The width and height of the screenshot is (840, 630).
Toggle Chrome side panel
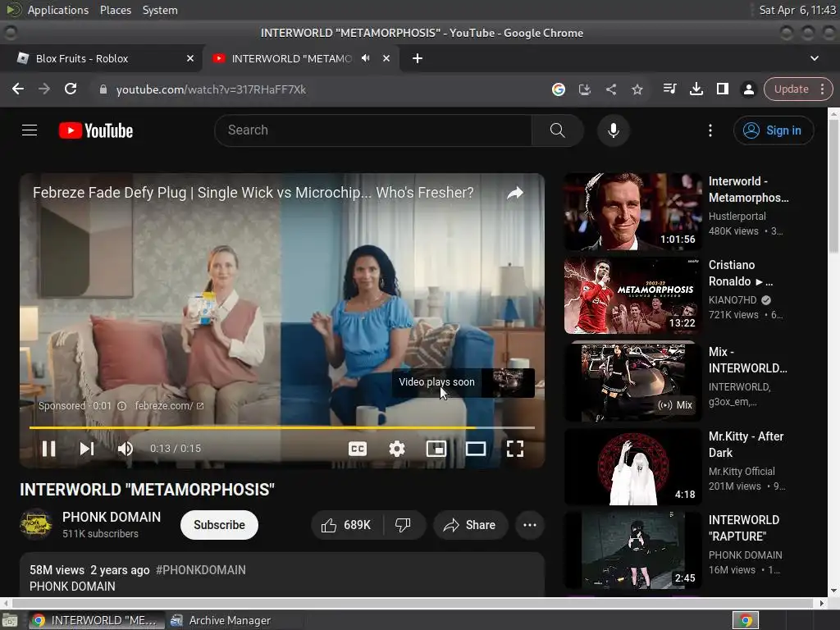pos(722,89)
